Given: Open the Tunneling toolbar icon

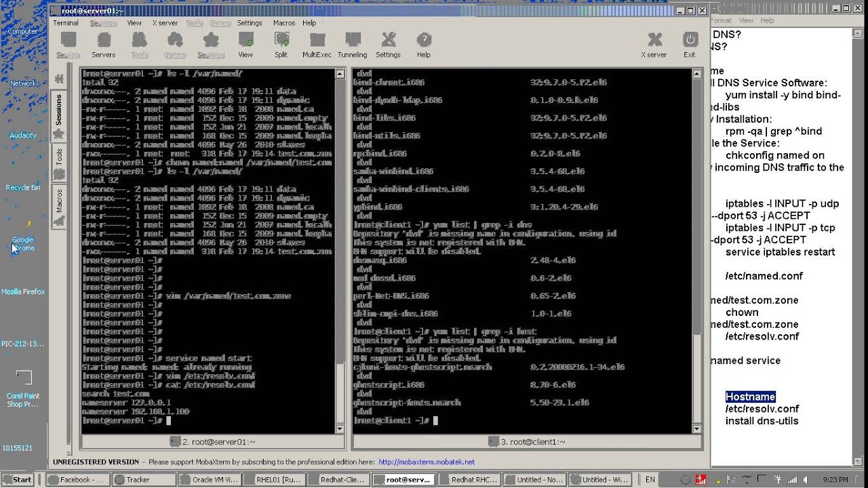Looking at the screenshot, I should tap(352, 45).
